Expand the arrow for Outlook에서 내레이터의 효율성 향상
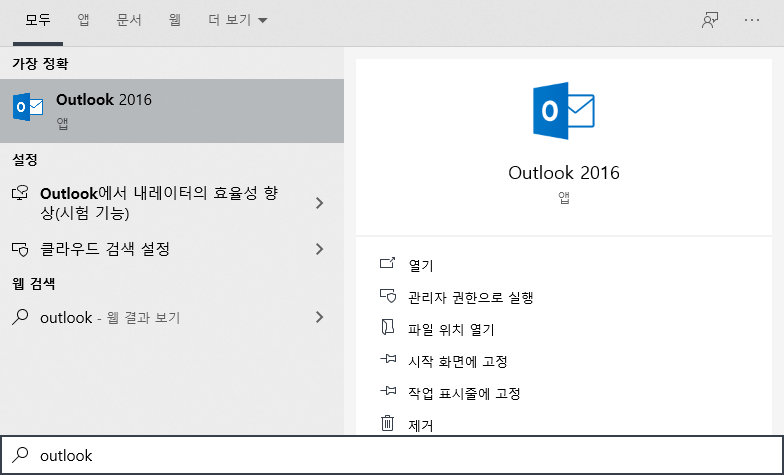The image size is (784, 475). (x=320, y=203)
